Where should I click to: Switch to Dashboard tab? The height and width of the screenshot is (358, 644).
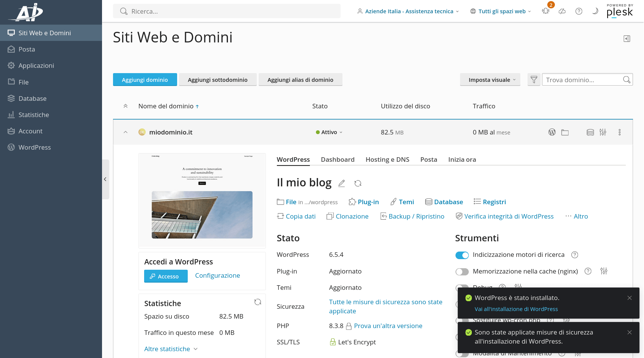click(338, 159)
